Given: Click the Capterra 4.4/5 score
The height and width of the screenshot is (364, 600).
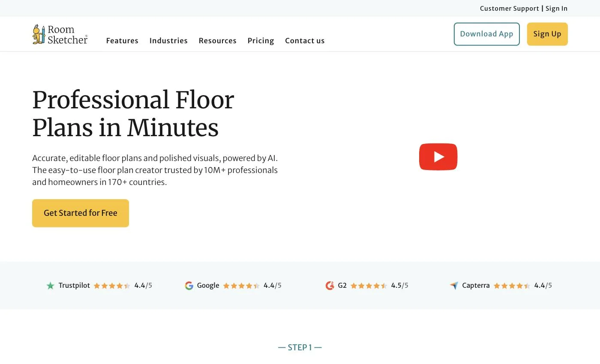Looking at the screenshot, I should click(543, 286).
